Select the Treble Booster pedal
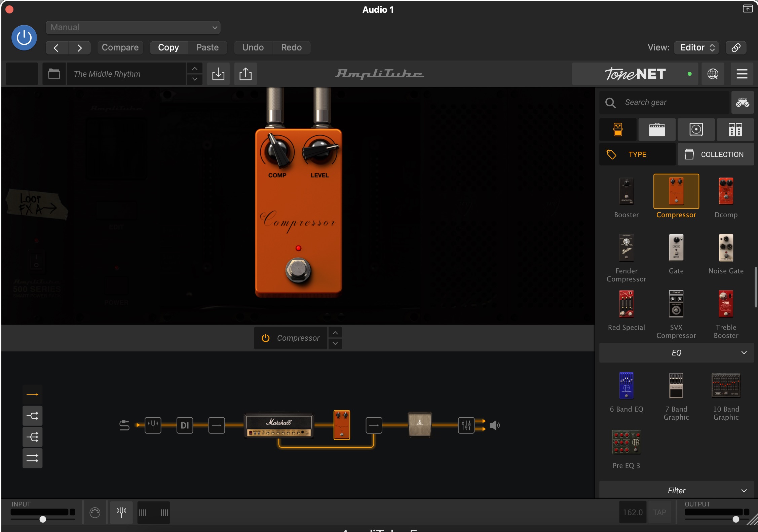Viewport: 758px width, 532px height. pyautogui.click(x=726, y=304)
